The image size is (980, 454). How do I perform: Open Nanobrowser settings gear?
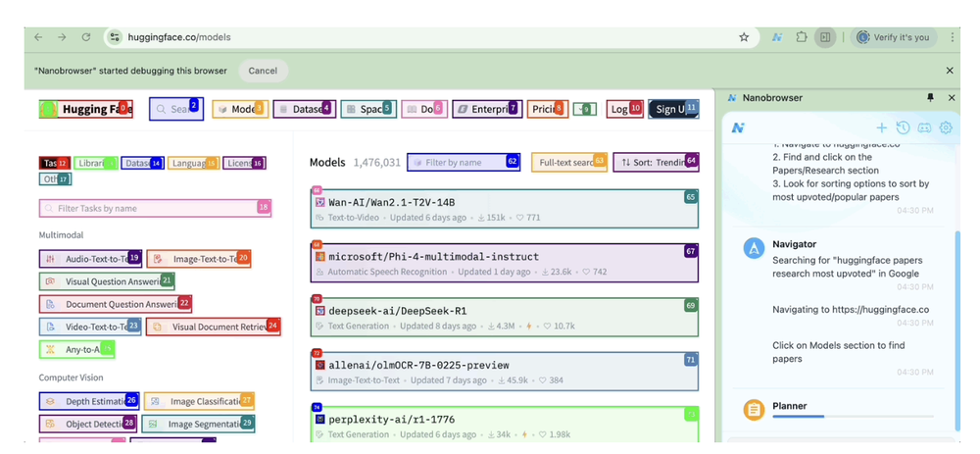click(946, 127)
